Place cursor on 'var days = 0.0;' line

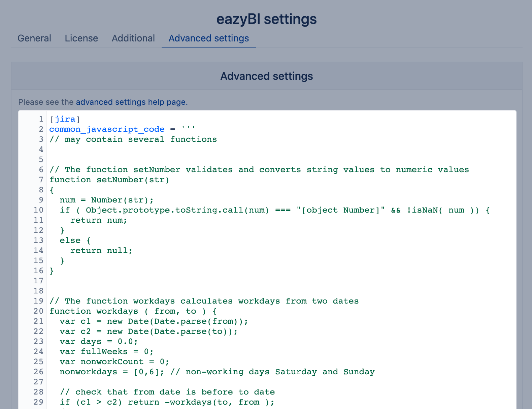pyautogui.click(x=99, y=342)
